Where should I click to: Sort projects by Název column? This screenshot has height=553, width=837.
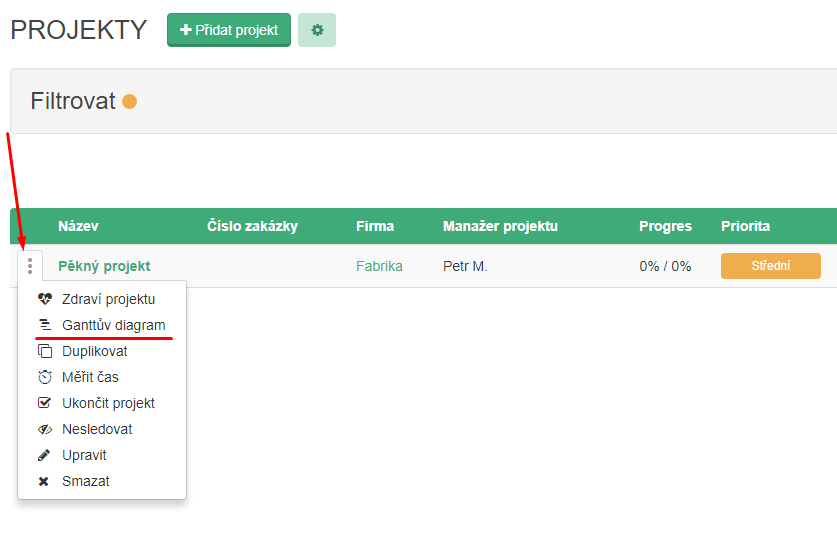78,226
